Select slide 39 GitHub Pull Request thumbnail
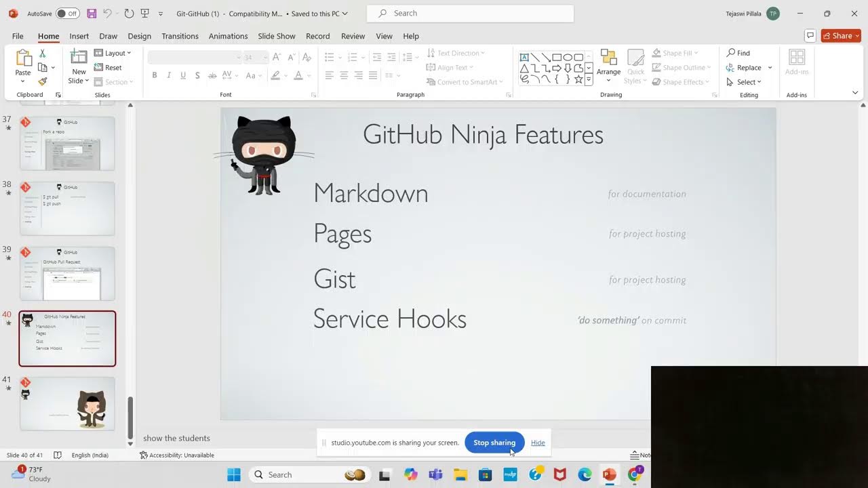Viewport: 868px width, 488px height. 67,273
